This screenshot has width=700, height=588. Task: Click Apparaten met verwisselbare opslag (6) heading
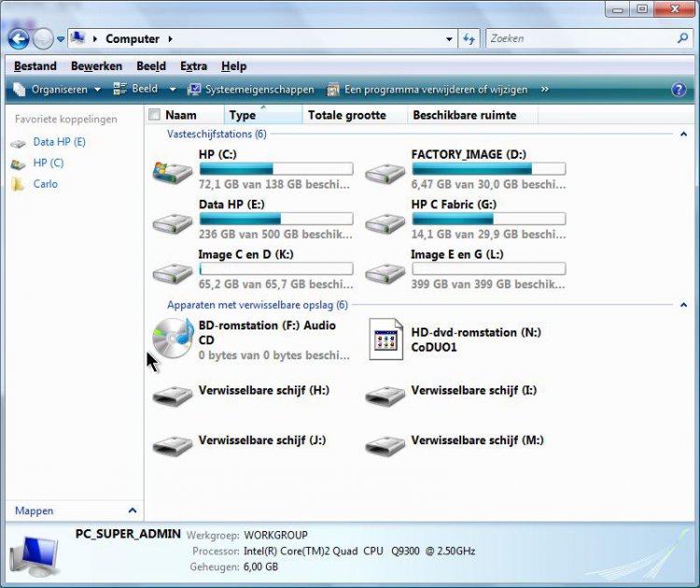258,305
